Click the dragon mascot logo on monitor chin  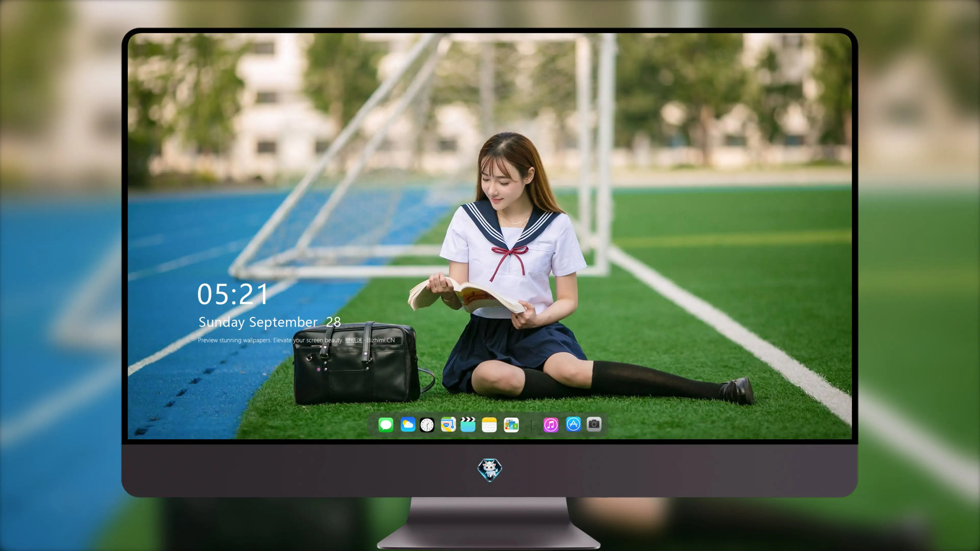[490, 470]
